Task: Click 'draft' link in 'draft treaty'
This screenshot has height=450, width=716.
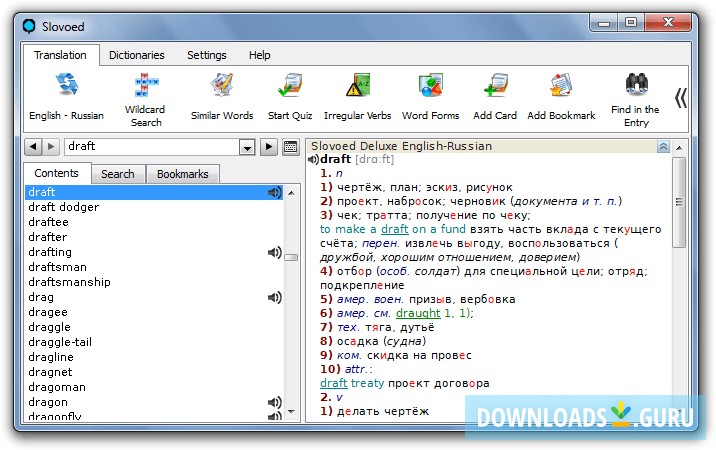Action: tap(333, 383)
